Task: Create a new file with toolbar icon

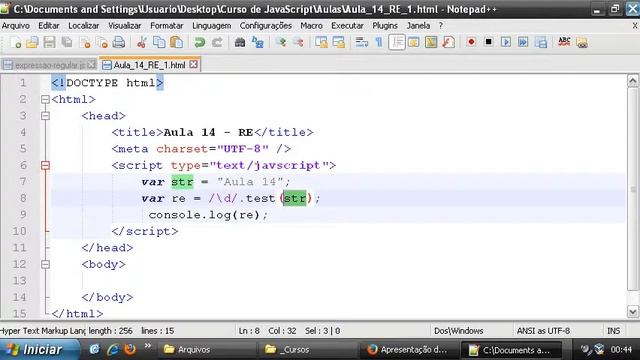Action: click(15, 42)
